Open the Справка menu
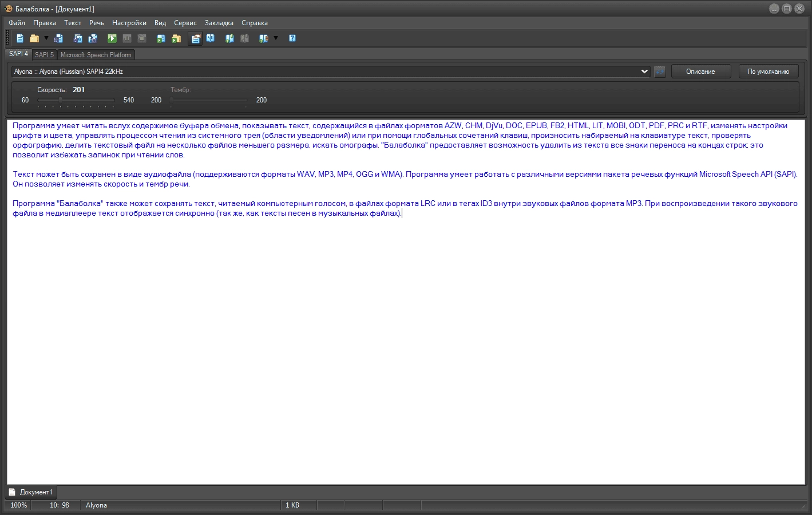Viewport: 812px width, 515px height. click(x=255, y=23)
